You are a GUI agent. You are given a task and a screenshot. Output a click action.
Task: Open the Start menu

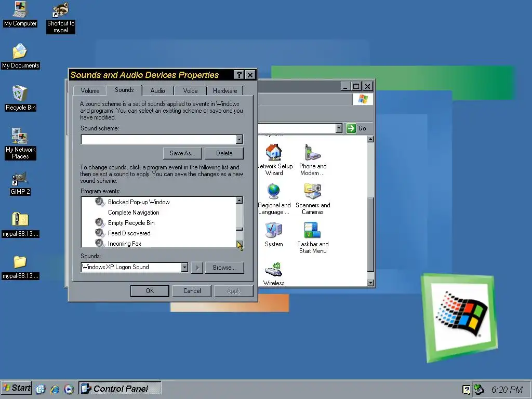(17, 388)
